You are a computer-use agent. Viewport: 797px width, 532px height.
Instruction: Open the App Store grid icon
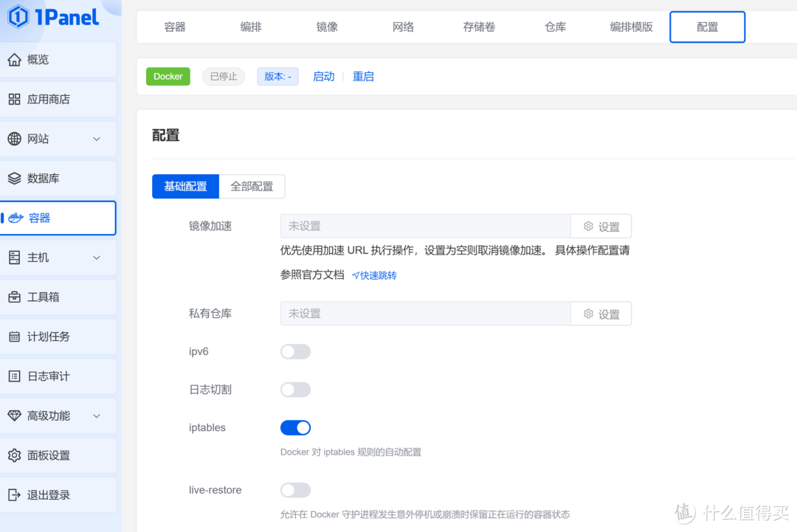14,100
